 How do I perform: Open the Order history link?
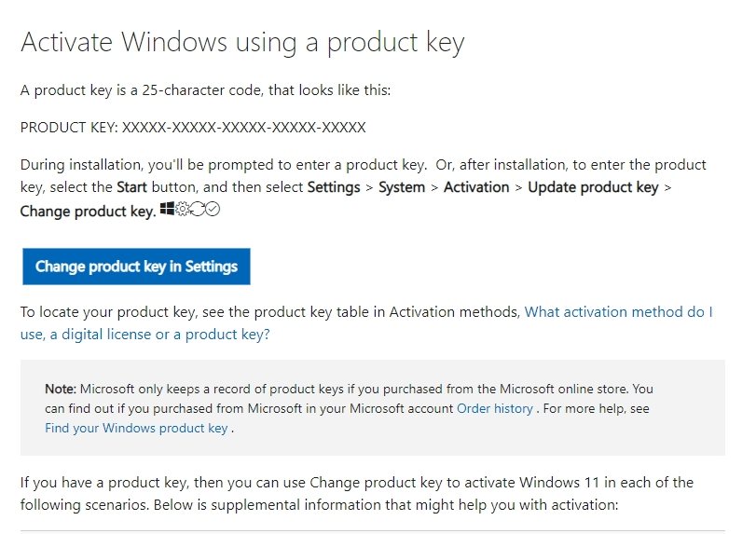point(495,409)
